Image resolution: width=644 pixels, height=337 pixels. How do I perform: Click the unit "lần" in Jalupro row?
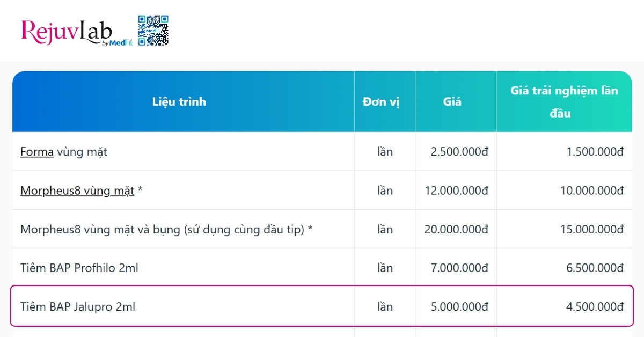pyautogui.click(x=385, y=306)
